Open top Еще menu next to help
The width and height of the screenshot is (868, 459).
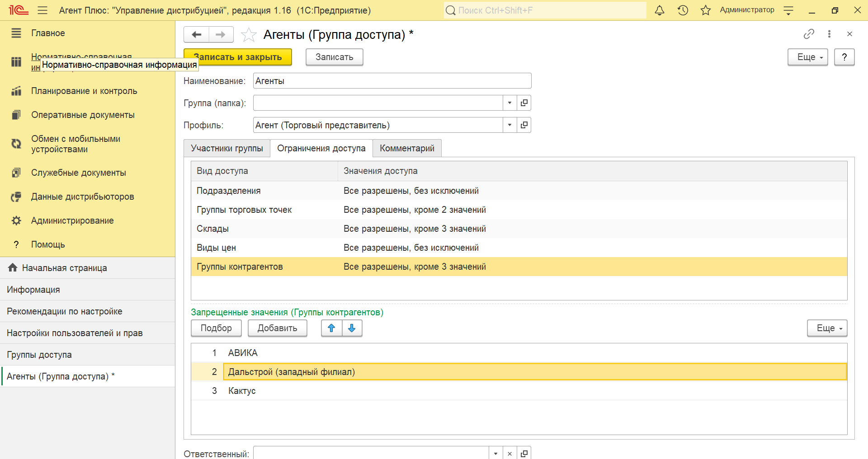pyautogui.click(x=807, y=57)
